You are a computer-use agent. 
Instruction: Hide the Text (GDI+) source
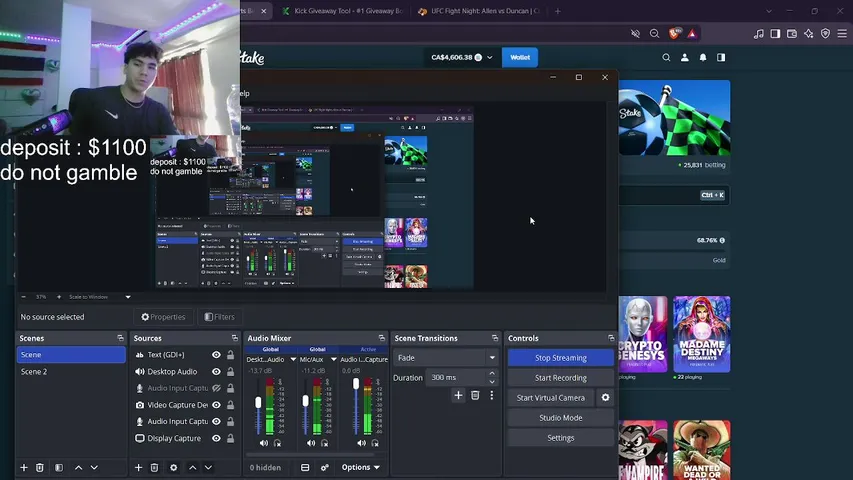coord(217,355)
